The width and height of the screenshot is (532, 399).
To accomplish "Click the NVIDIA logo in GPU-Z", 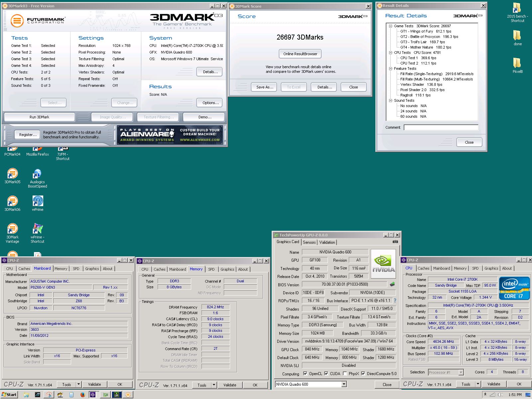I will 383,263.
